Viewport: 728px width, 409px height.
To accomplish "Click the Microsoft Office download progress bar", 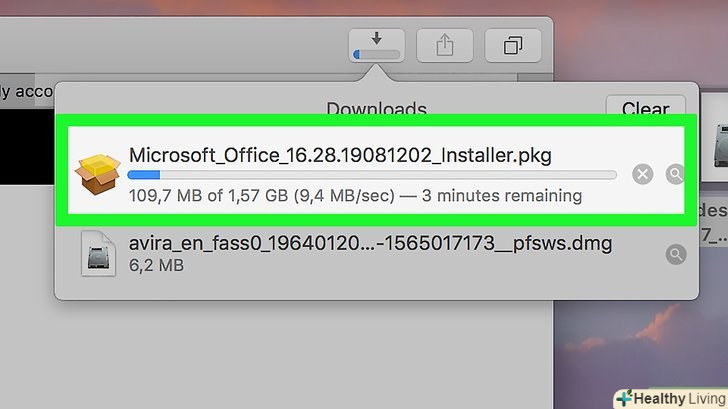I will (372, 175).
